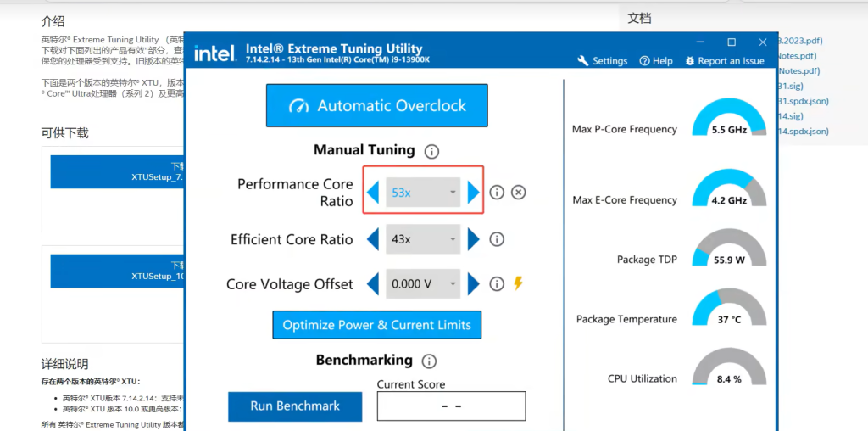Viewport: 868px width, 431px height.
Task: Open the Efficient Core Ratio 43x dropdown
Action: (x=423, y=239)
